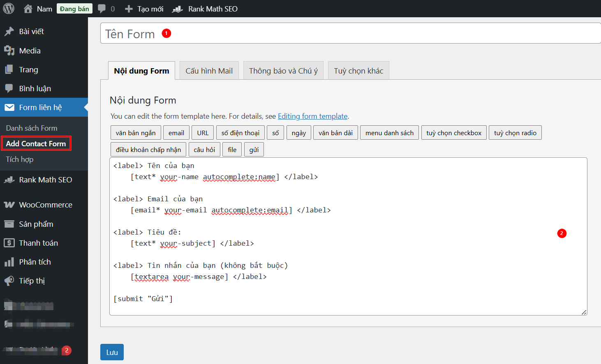This screenshot has width=601, height=364.
Task: Click the bar chart icon for Phân tích
Action: (9, 262)
